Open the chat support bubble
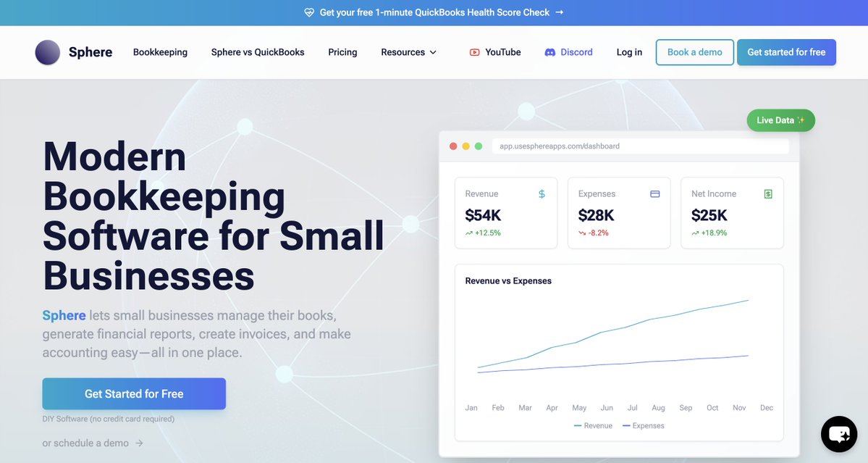The width and height of the screenshot is (868, 463). click(839, 434)
